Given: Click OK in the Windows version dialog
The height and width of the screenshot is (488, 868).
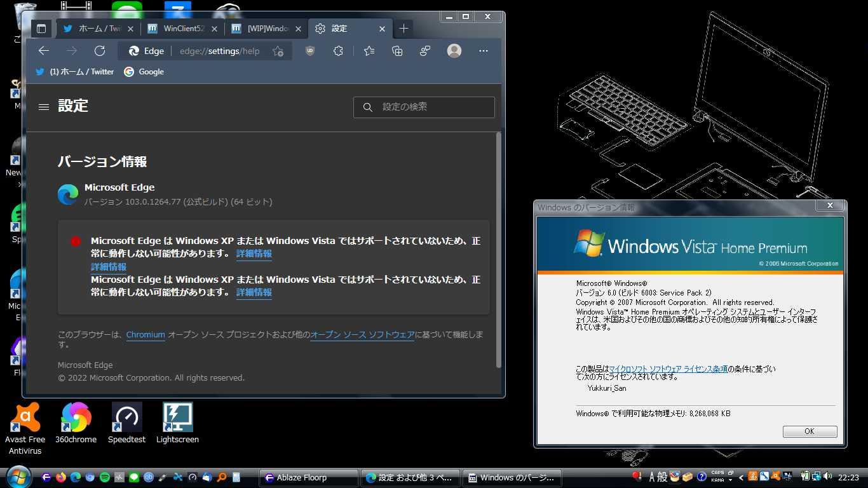Looking at the screenshot, I should 810,431.
